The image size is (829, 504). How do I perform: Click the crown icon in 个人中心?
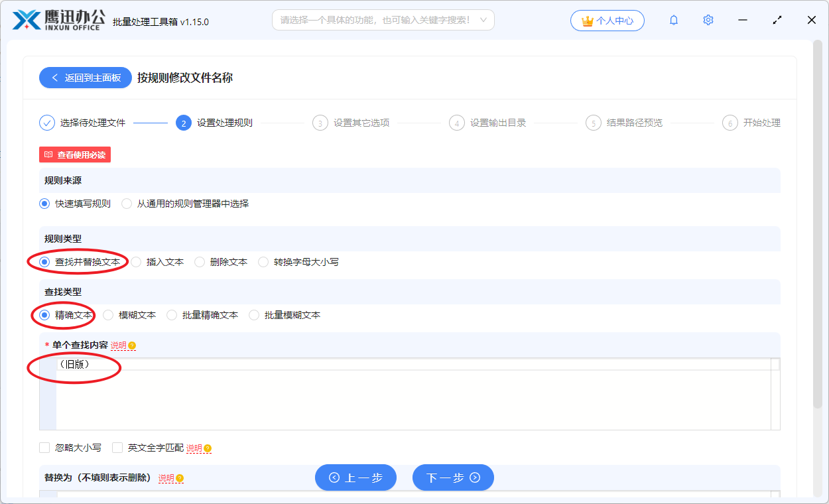[x=586, y=20]
